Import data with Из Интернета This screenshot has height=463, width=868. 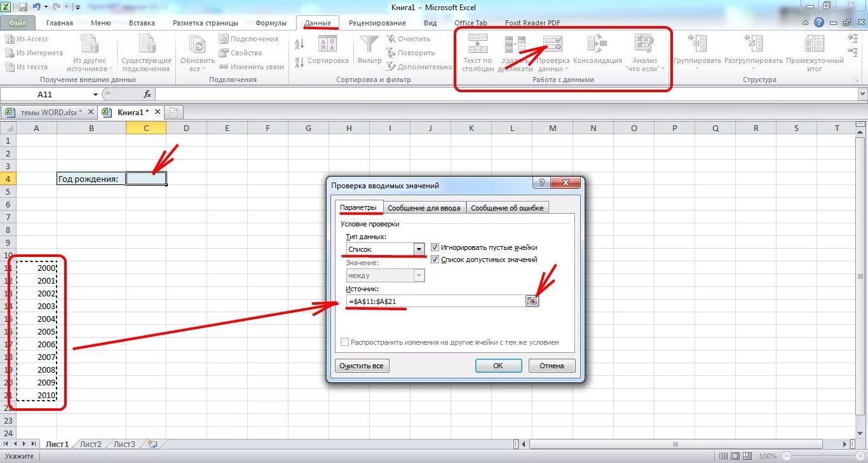coord(34,53)
